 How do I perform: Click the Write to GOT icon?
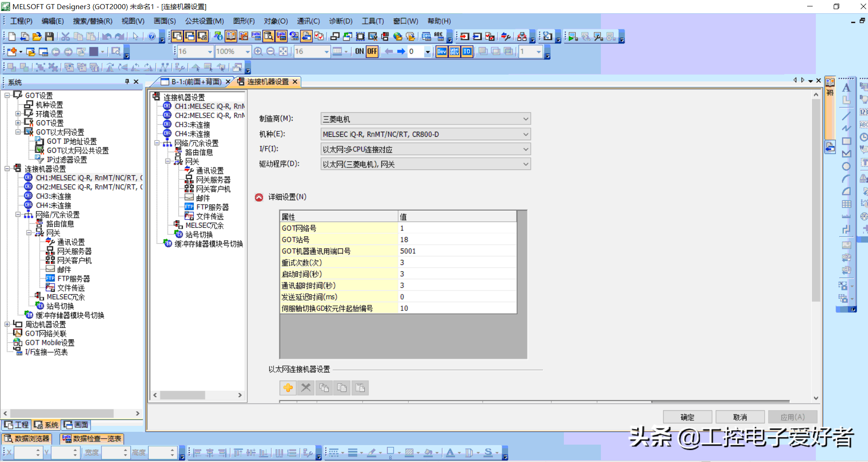[464, 37]
